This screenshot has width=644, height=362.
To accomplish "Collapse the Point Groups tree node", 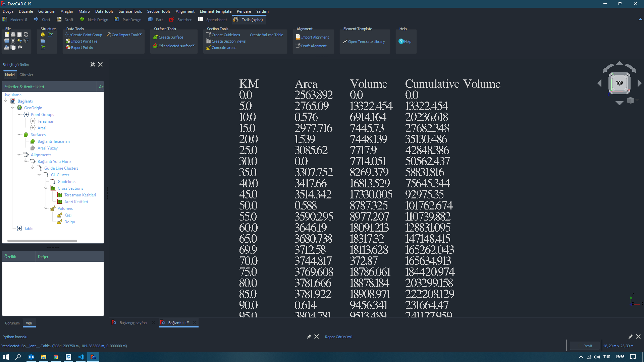I will pos(19,115).
